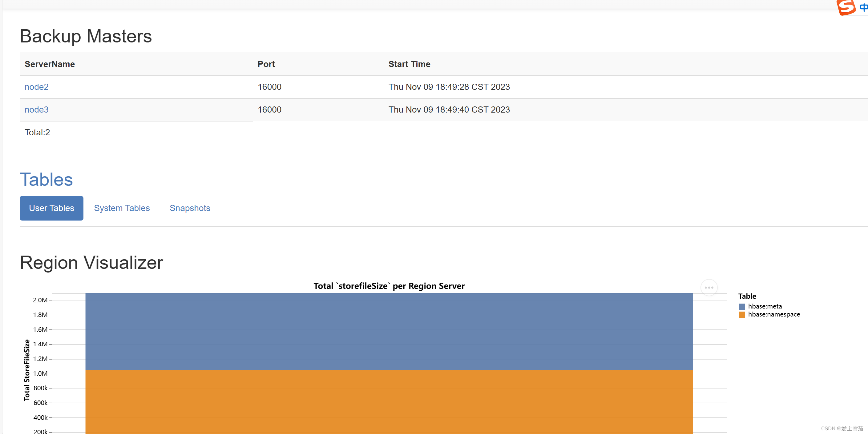Click the hbase:namespace legend label

[774, 314]
